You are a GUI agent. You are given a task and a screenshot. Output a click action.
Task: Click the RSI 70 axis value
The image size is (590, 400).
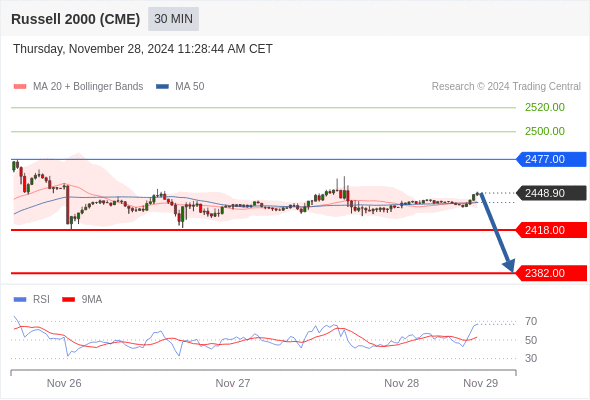531,321
